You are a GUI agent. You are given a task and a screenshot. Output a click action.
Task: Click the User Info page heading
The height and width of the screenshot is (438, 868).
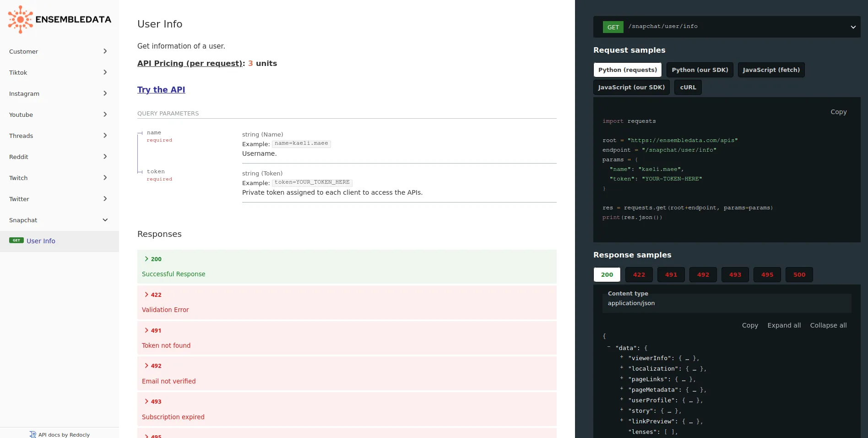[160, 24]
